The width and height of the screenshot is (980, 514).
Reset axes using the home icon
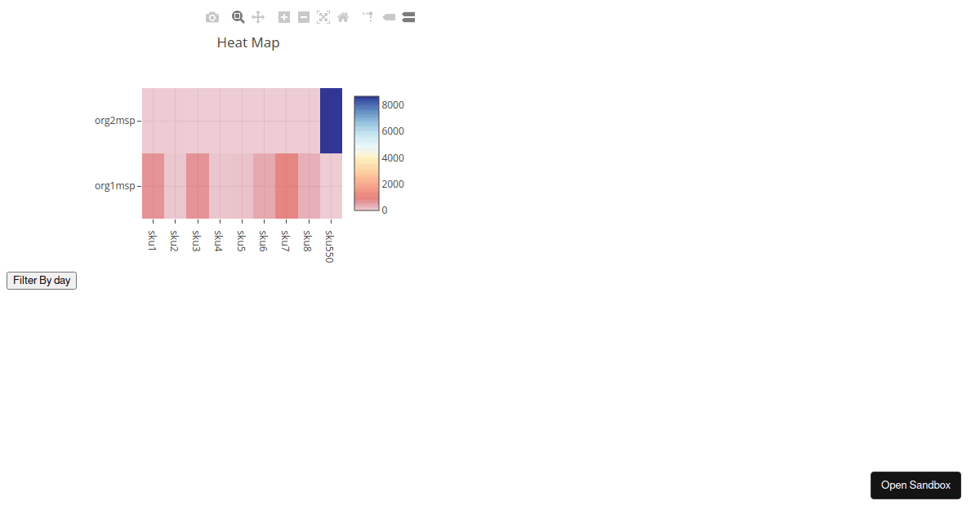[342, 16]
